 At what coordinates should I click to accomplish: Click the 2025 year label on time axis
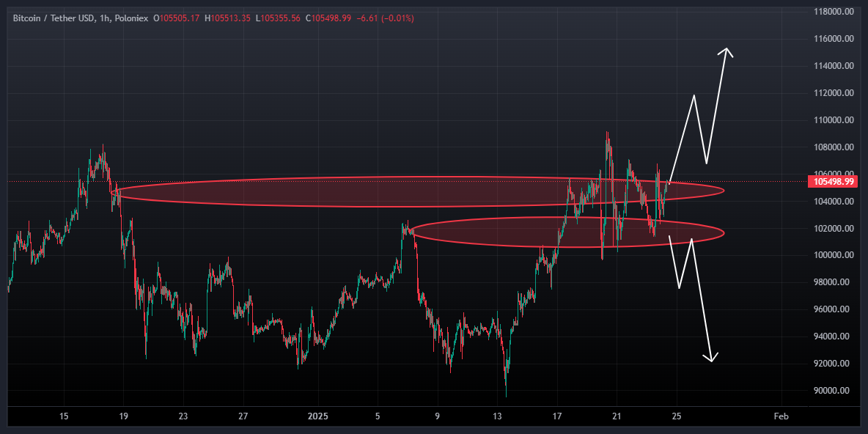(x=317, y=416)
